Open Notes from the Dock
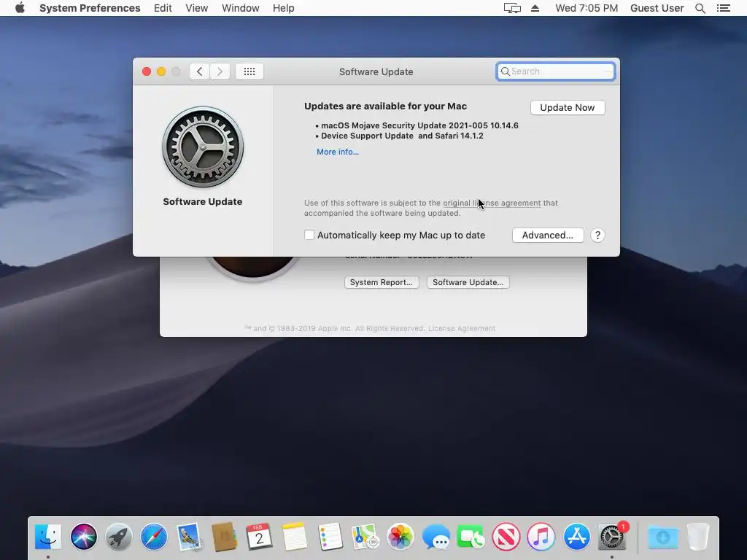 click(295, 537)
